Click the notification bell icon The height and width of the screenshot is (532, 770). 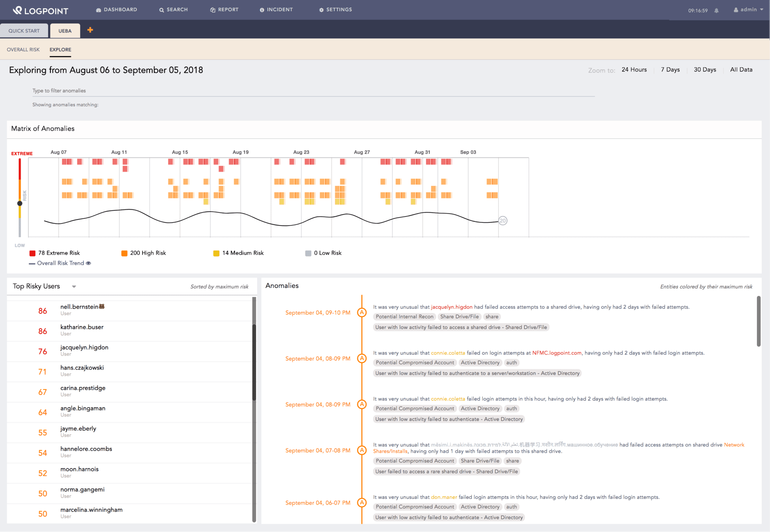click(x=716, y=11)
